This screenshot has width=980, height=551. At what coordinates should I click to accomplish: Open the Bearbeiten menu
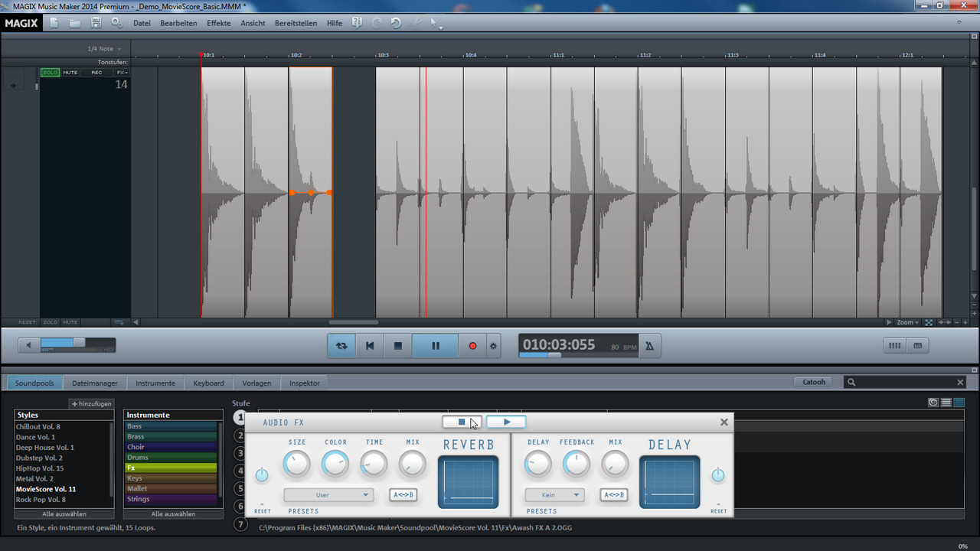178,23
